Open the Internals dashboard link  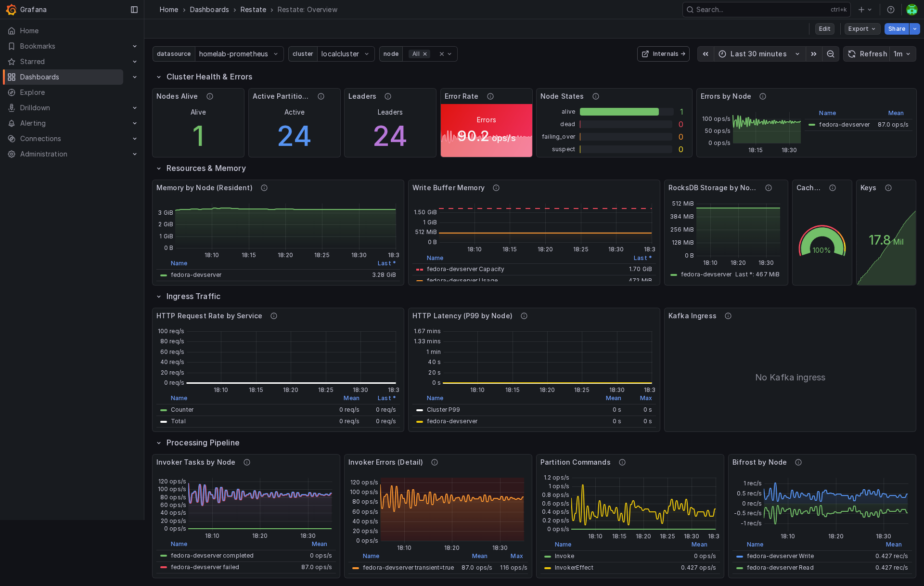[x=663, y=54]
